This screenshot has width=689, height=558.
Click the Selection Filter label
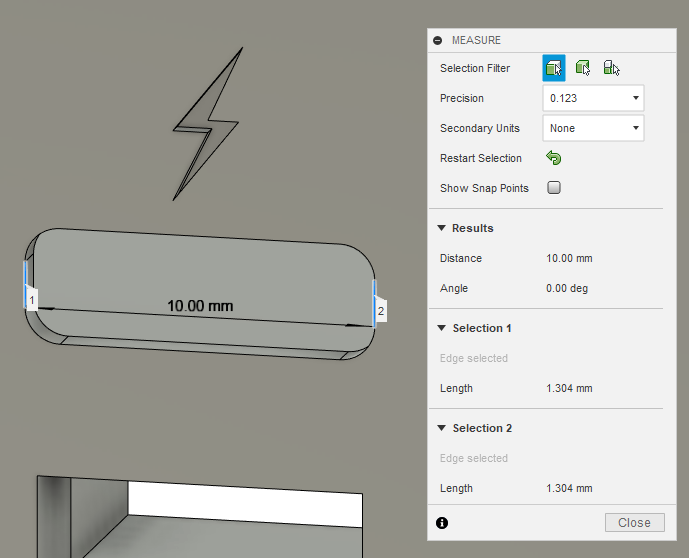coord(475,68)
